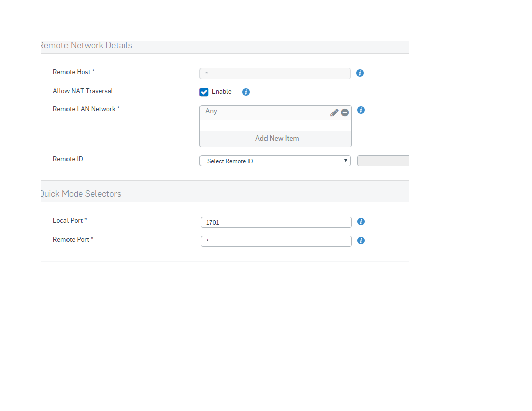This screenshot has height=411, width=532.
Task: Click the Remote LAN Network label
Action: pyautogui.click(x=86, y=109)
